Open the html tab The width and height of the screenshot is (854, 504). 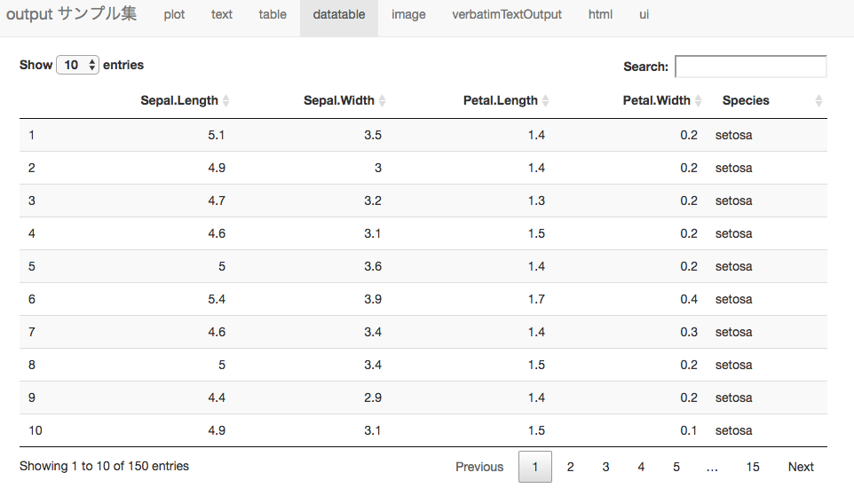pos(600,15)
